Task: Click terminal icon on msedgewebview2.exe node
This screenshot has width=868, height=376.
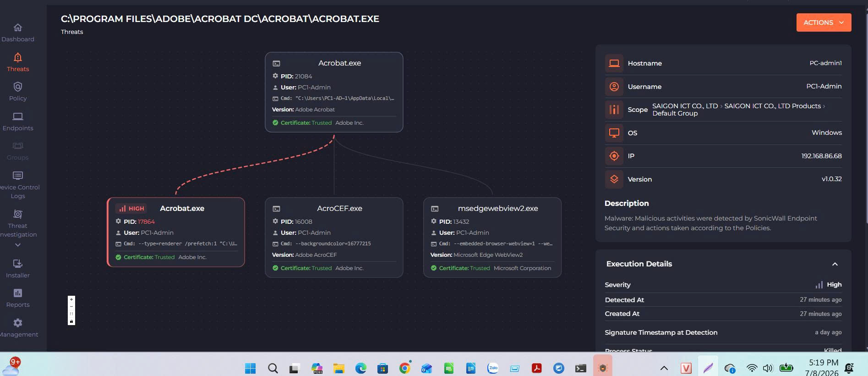Action: pos(435,209)
